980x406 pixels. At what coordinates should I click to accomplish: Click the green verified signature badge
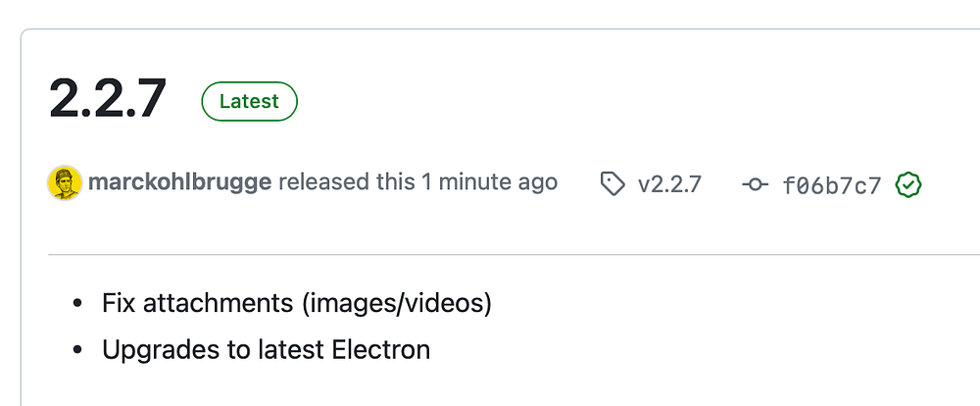[908, 183]
